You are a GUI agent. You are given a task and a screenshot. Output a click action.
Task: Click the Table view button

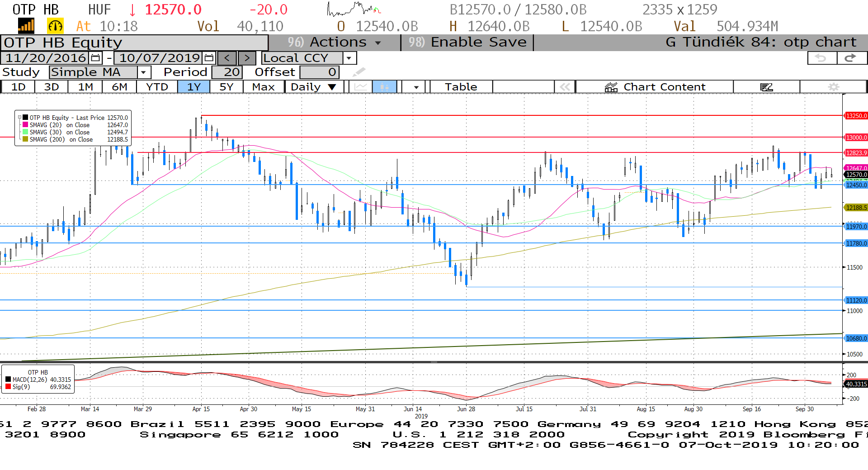coord(461,87)
